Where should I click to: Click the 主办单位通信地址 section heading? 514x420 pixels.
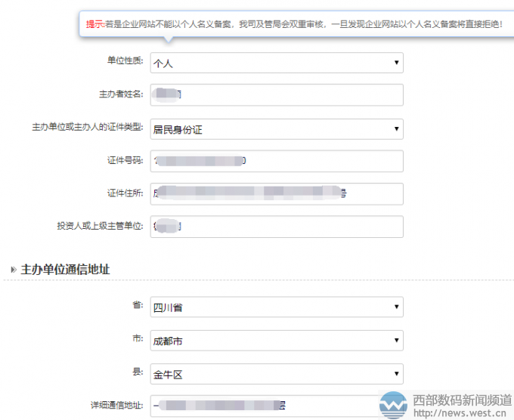click(65, 270)
